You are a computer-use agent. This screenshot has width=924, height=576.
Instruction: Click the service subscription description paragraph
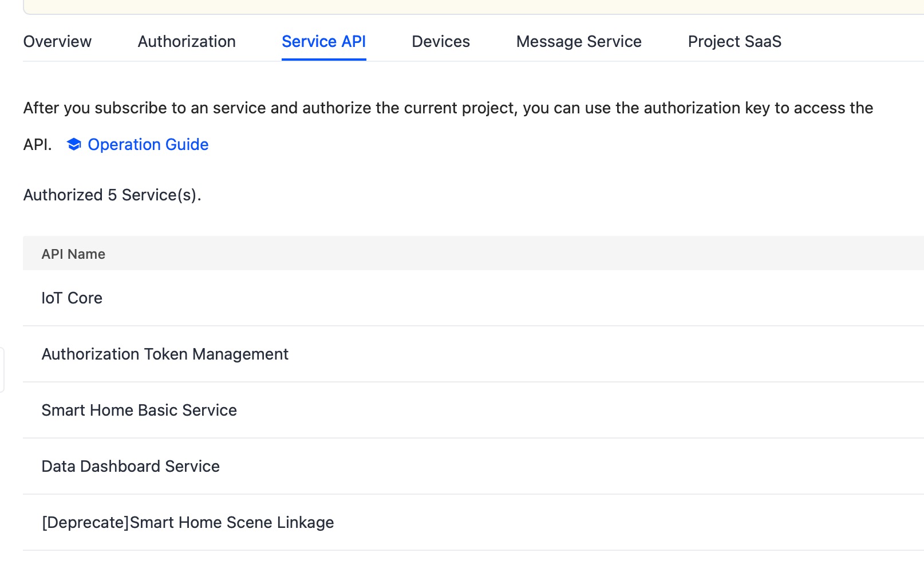pyautogui.click(x=448, y=108)
